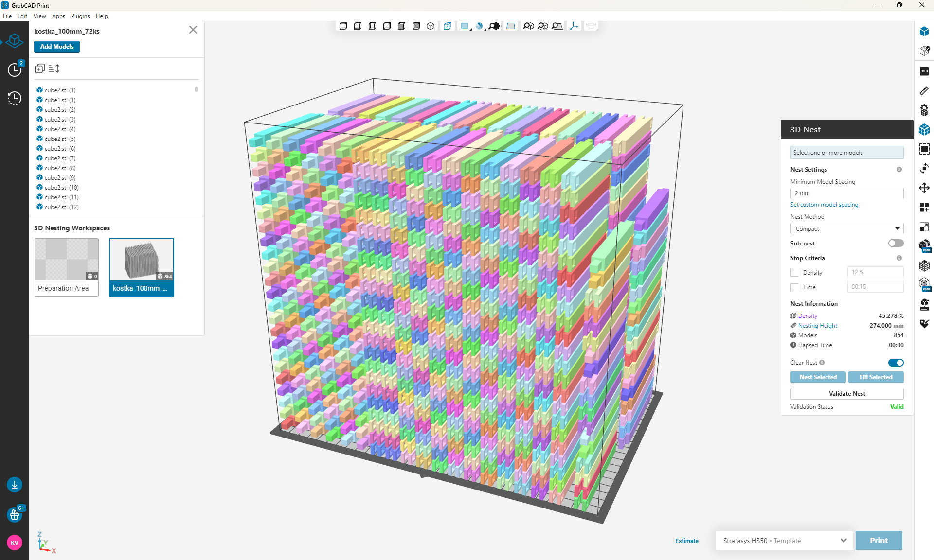Screen dimensions: 934x560
Task: Open the Help menu
Action: point(102,16)
